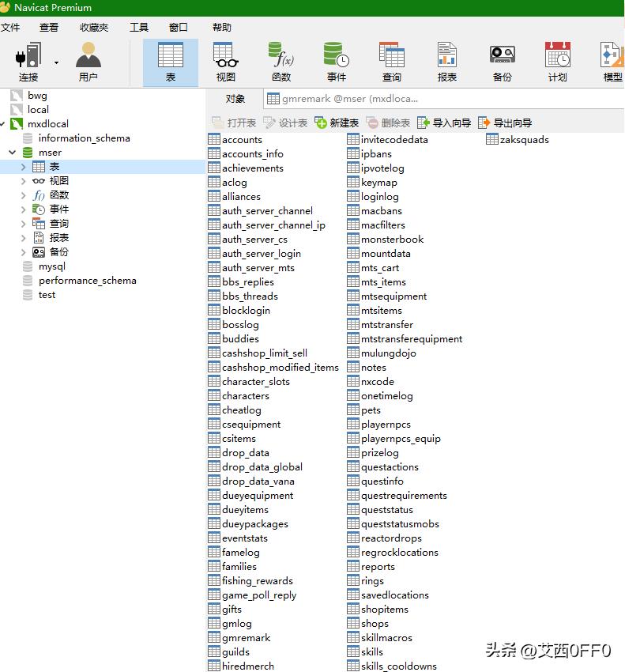
Task: Open the 文件 menu
Action: [x=10, y=28]
